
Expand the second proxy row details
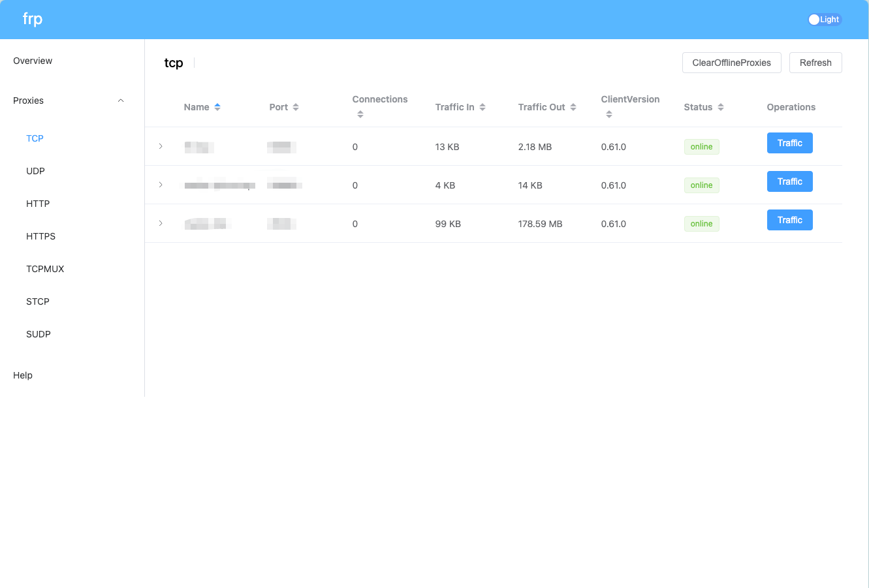point(161,185)
